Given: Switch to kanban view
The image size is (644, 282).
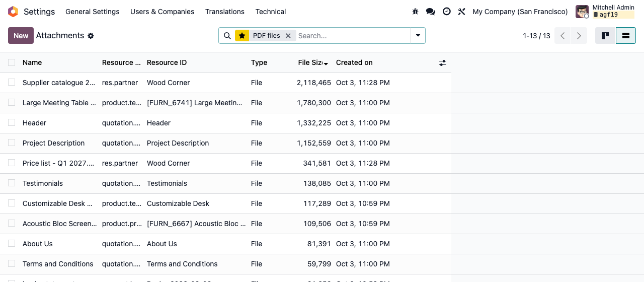Looking at the screenshot, I should (x=606, y=36).
